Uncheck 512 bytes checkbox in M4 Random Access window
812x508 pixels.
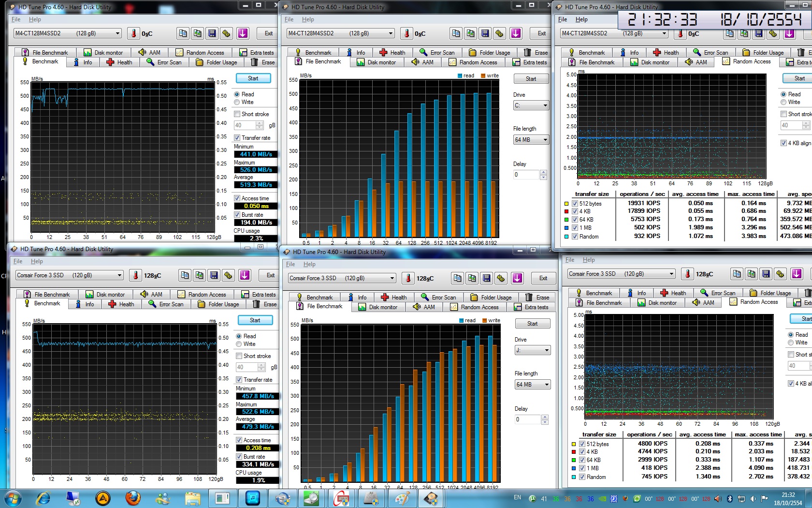click(575, 204)
